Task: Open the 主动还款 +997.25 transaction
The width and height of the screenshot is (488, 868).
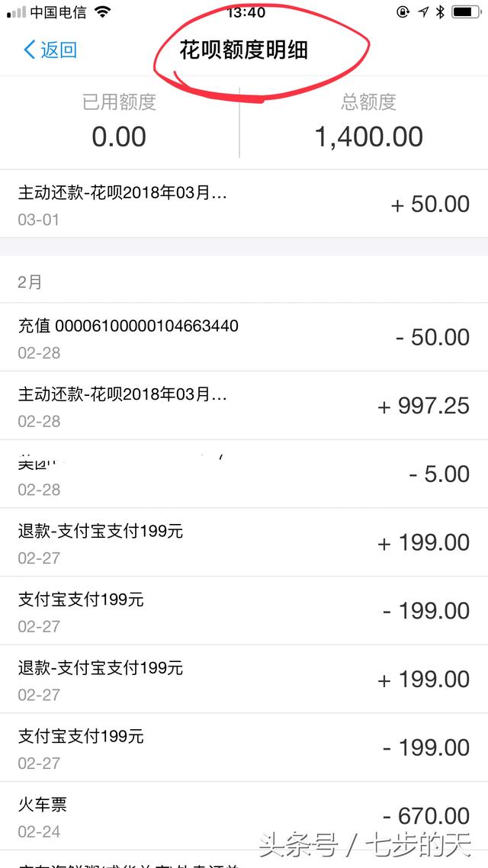Action: point(244,406)
